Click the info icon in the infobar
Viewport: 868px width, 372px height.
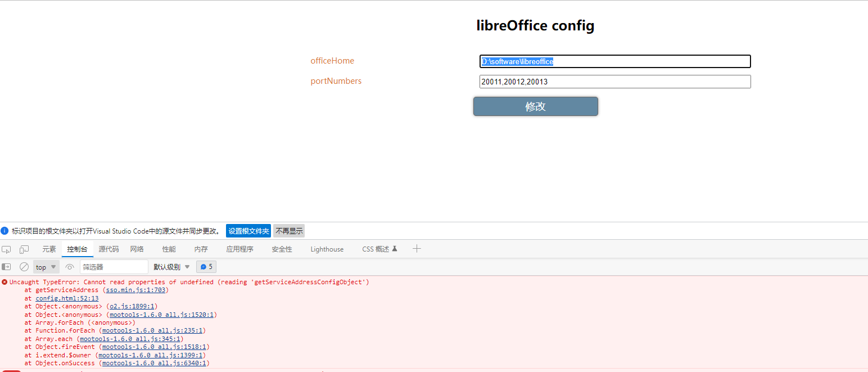tap(5, 231)
